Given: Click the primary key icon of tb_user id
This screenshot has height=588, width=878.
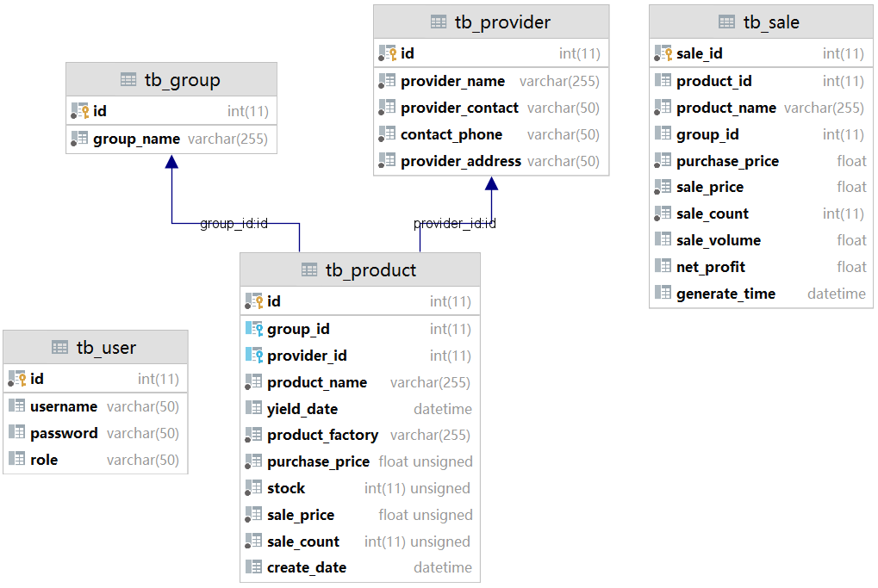Looking at the screenshot, I should pyautogui.click(x=16, y=379).
